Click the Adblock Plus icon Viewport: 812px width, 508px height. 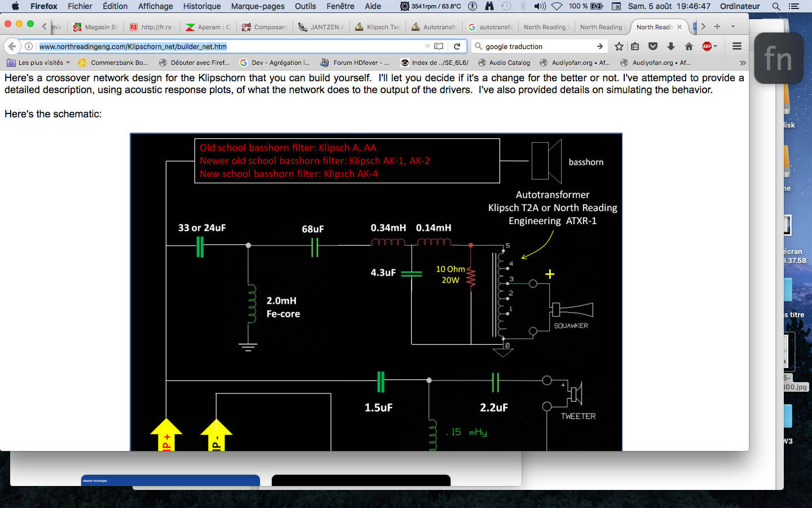point(707,46)
